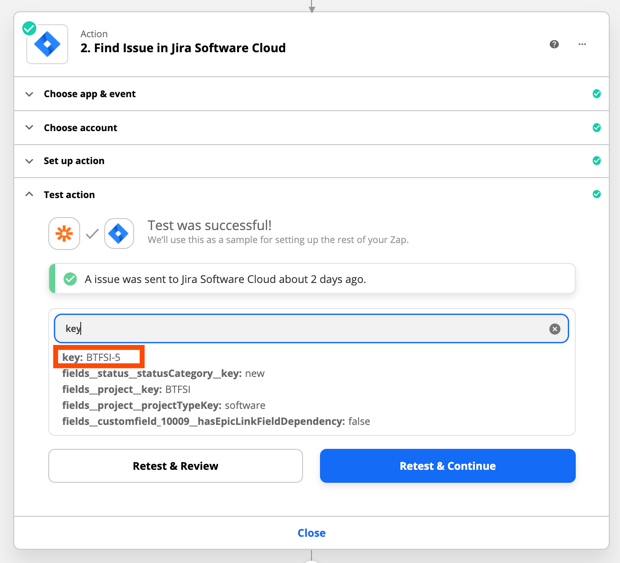
Task: Open the help question mark icon
Action: (554, 44)
